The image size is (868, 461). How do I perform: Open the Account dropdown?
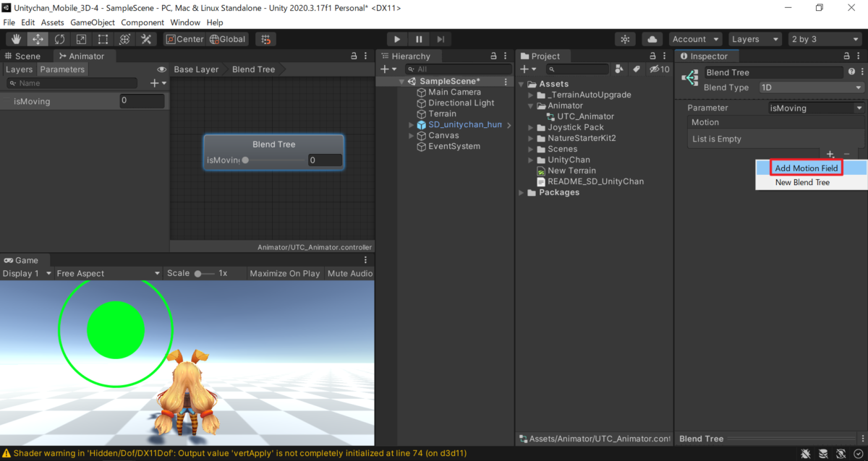(x=695, y=39)
